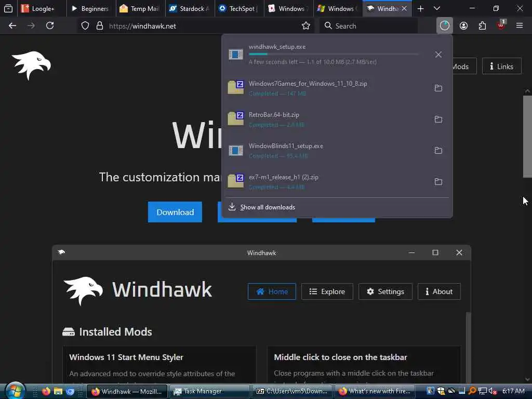Open the Links button on Windhawk site
Screen dimensions: 532x399
click(501, 66)
